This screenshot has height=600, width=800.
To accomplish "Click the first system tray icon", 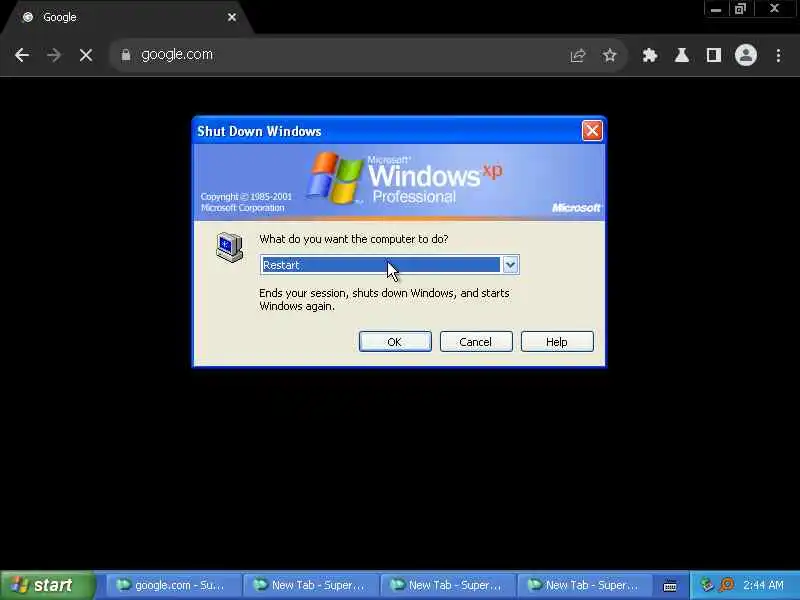I will [x=707, y=585].
